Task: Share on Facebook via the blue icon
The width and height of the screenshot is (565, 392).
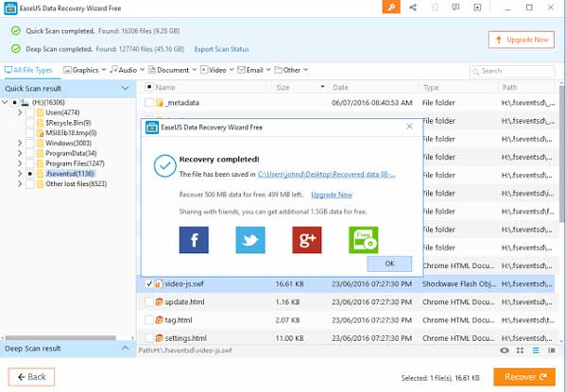Action: (194, 240)
